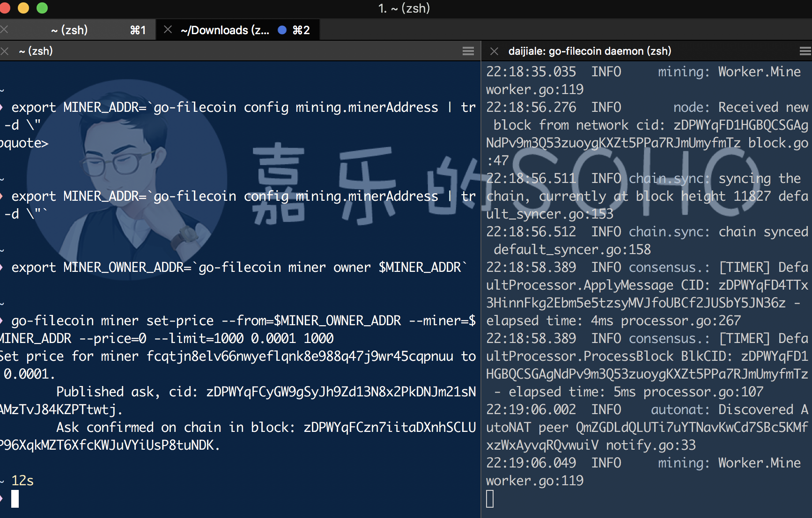Click the 'node: Received new' log entry
This screenshot has width=812, height=518.
741,107
